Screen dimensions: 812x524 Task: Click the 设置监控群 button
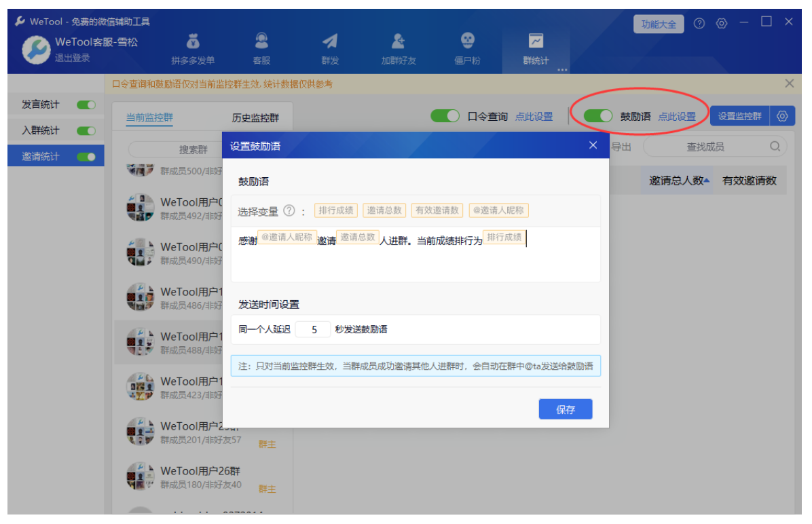[739, 116]
